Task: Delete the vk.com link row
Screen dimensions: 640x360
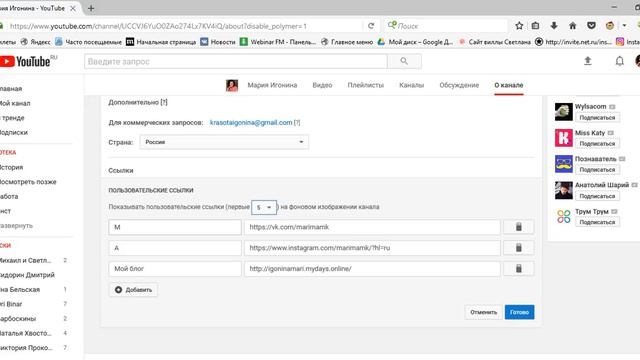Action: [518, 227]
